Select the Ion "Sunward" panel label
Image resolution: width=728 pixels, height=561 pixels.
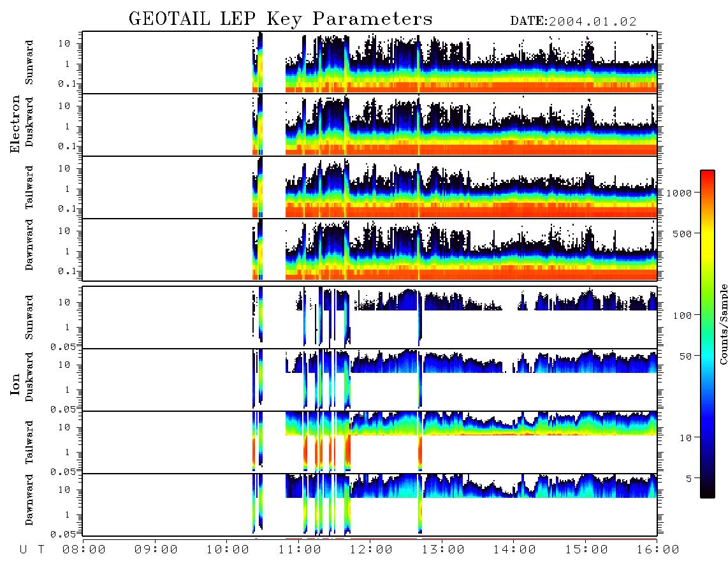click(29, 317)
